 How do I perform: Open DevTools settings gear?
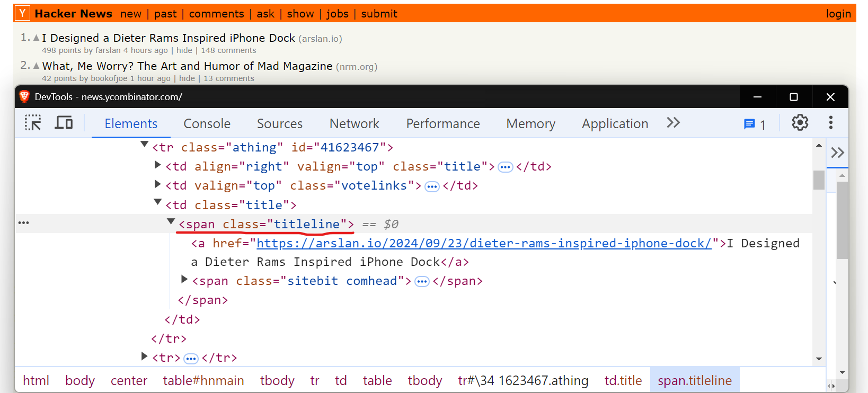click(800, 123)
